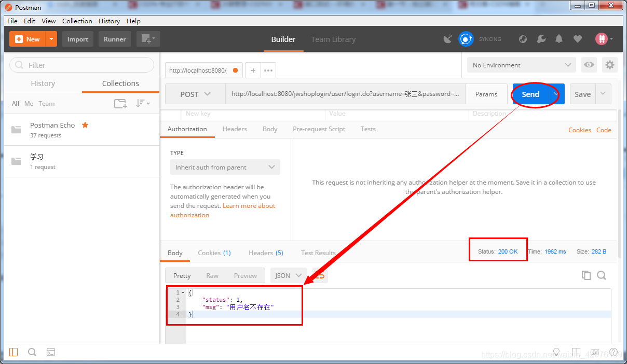Open the File menu
The width and height of the screenshot is (627, 364).
(x=12, y=21)
